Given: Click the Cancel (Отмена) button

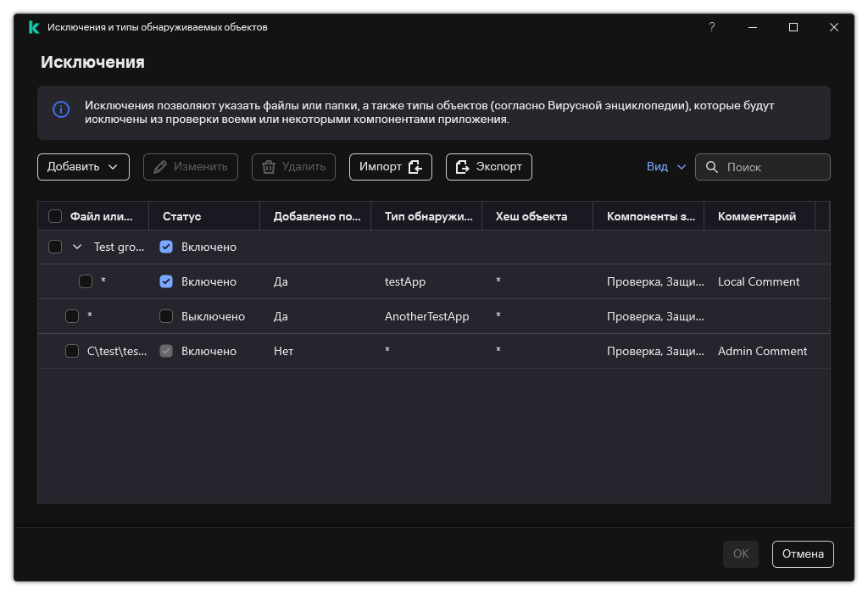Looking at the screenshot, I should (x=802, y=553).
